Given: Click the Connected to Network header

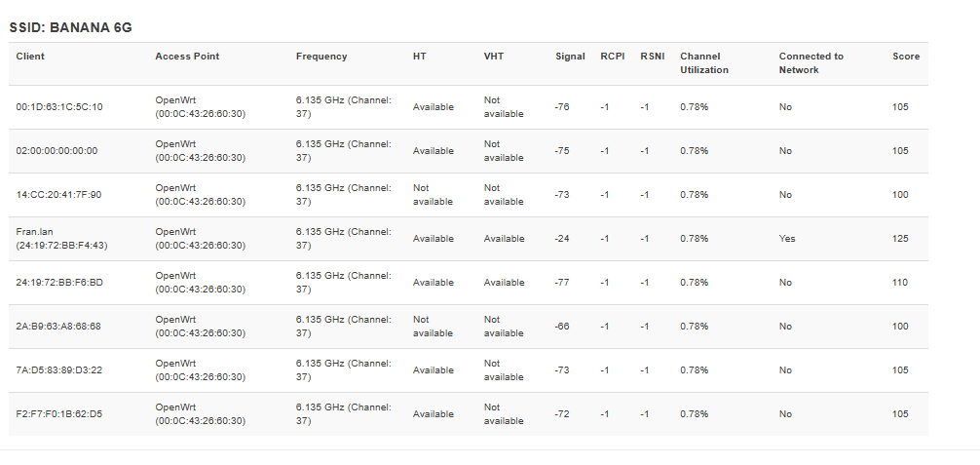Looking at the screenshot, I should click(x=810, y=63).
